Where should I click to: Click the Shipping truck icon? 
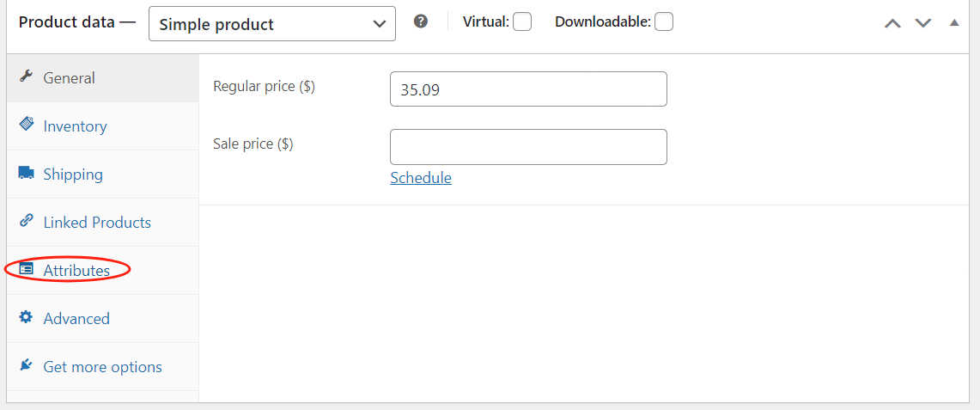tap(26, 174)
